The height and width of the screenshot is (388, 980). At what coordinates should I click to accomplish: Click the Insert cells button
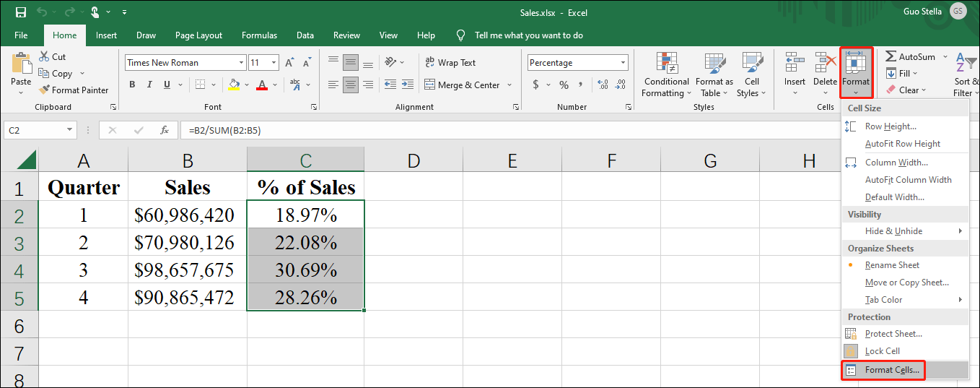[795, 74]
